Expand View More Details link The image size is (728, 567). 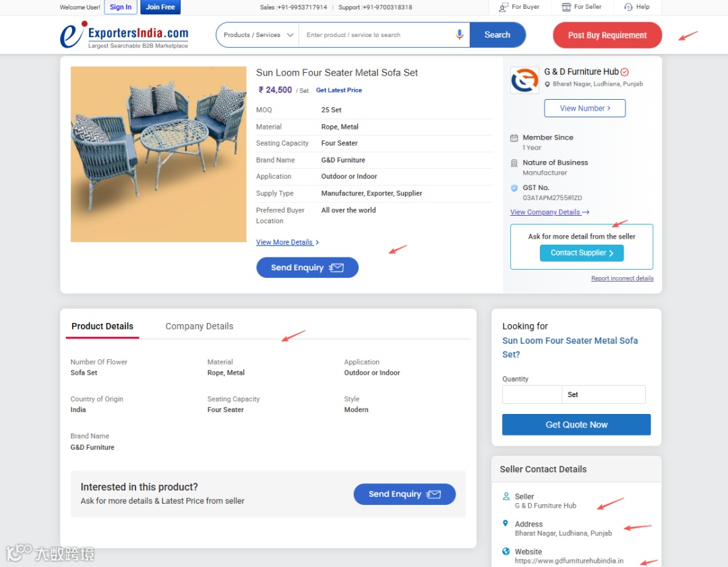point(287,243)
